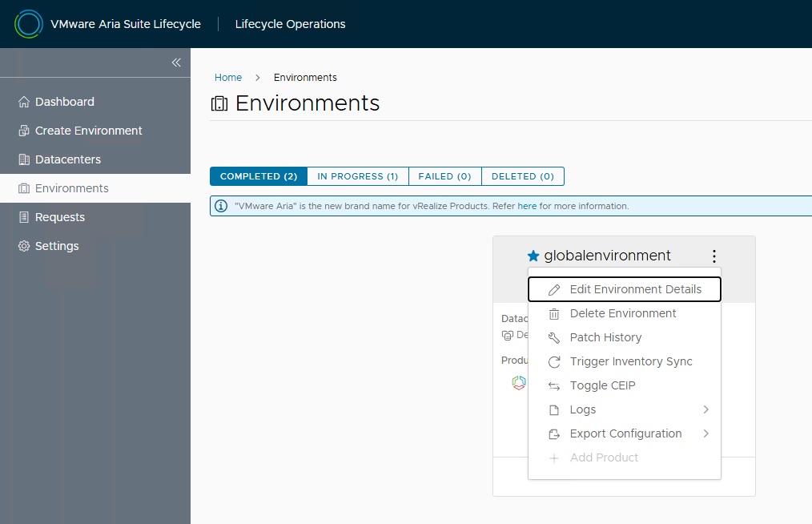
Task: Open the Dashboard home icon
Action: (x=24, y=102)
